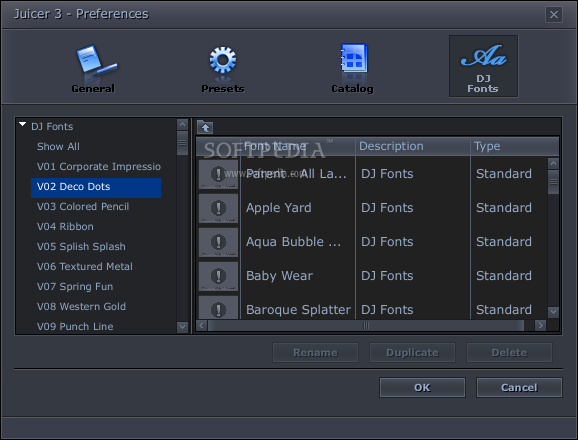578x440 pixels.
Task: Click the Parent All La... thumbnail
Action: [x=218, y=174]
